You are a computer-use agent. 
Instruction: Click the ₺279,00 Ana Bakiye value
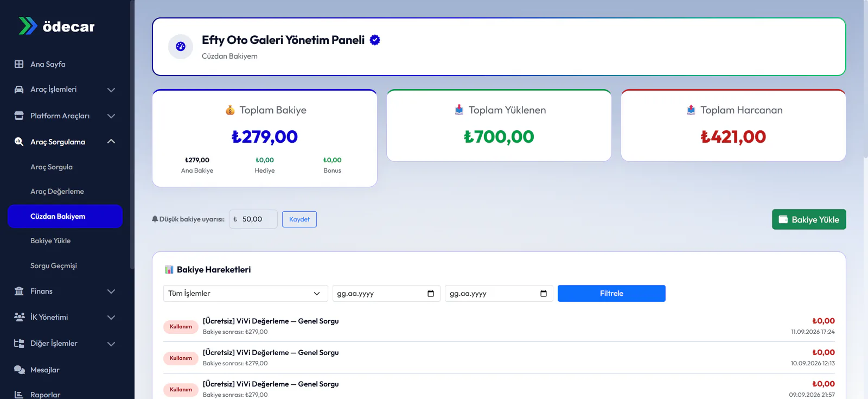pos(197,160)
